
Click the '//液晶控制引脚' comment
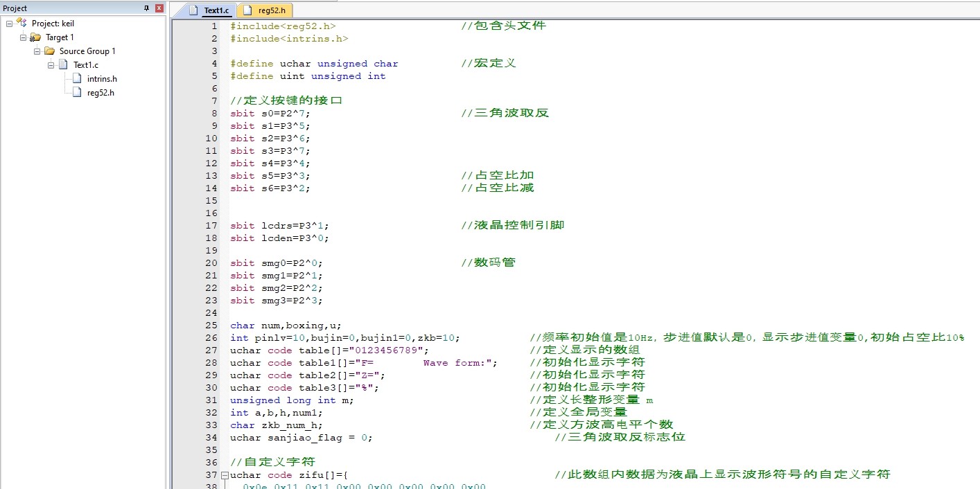tap(512, 226)
